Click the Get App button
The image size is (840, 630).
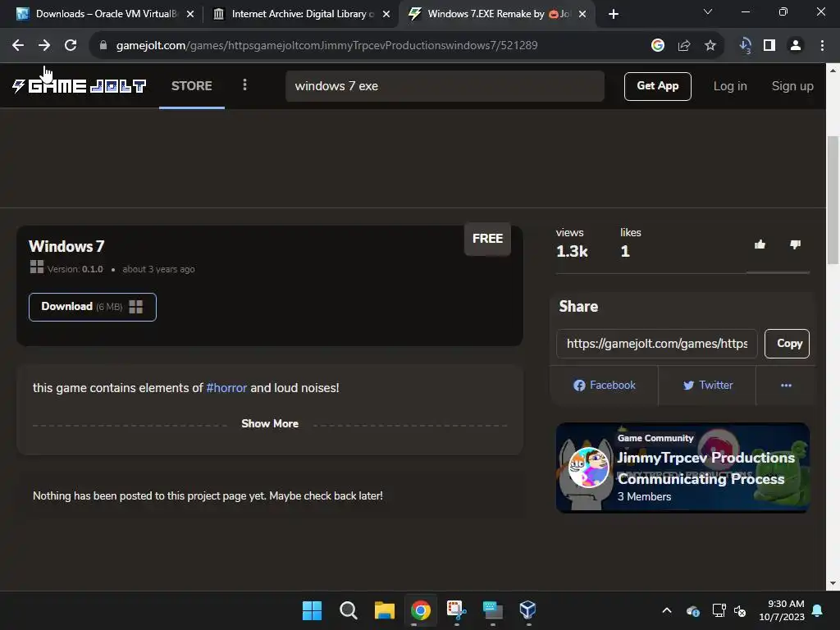click(657, 86)
